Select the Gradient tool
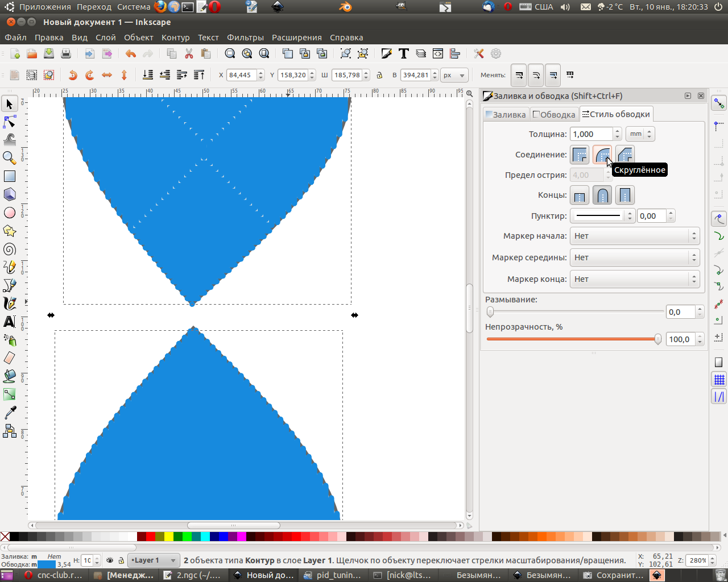 tap(10, 394)
